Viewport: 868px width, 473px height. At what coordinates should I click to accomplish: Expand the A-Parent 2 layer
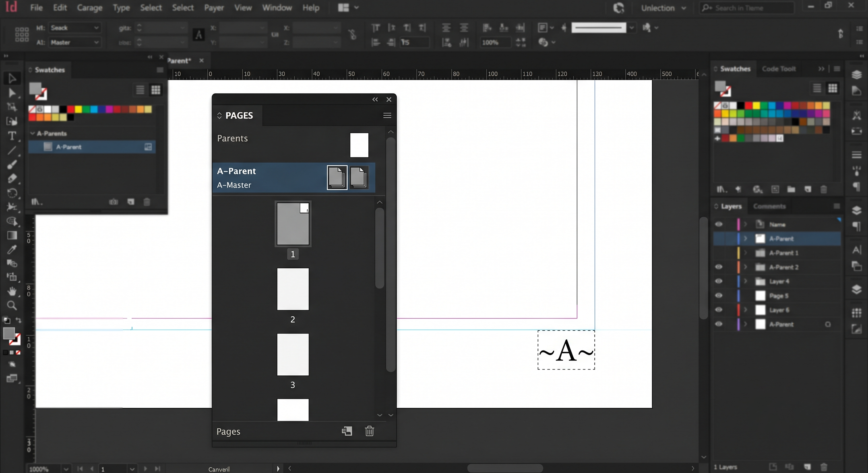coord(745,267)
